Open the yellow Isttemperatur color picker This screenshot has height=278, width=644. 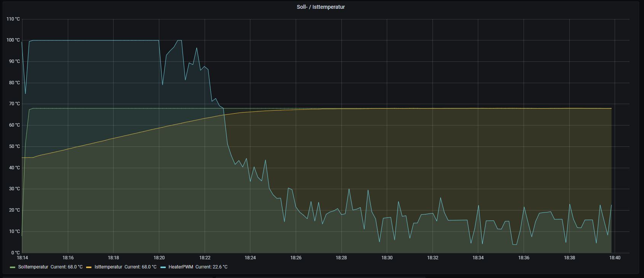click(x=89, y=267)
